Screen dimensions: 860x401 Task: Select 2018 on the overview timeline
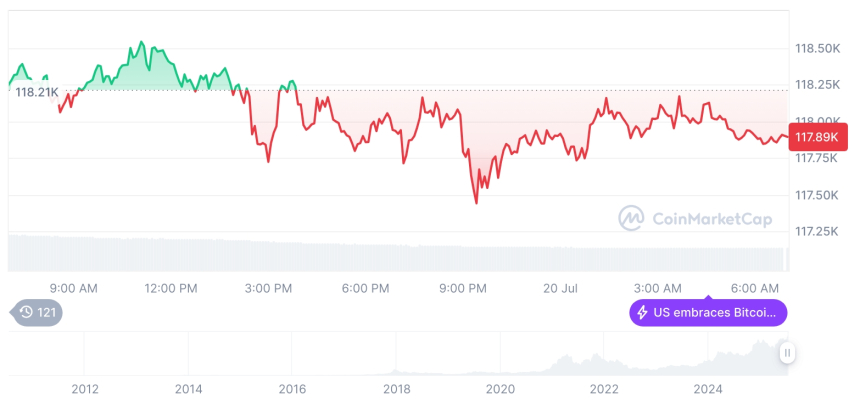pyautogui.click(x=396, y=388)
